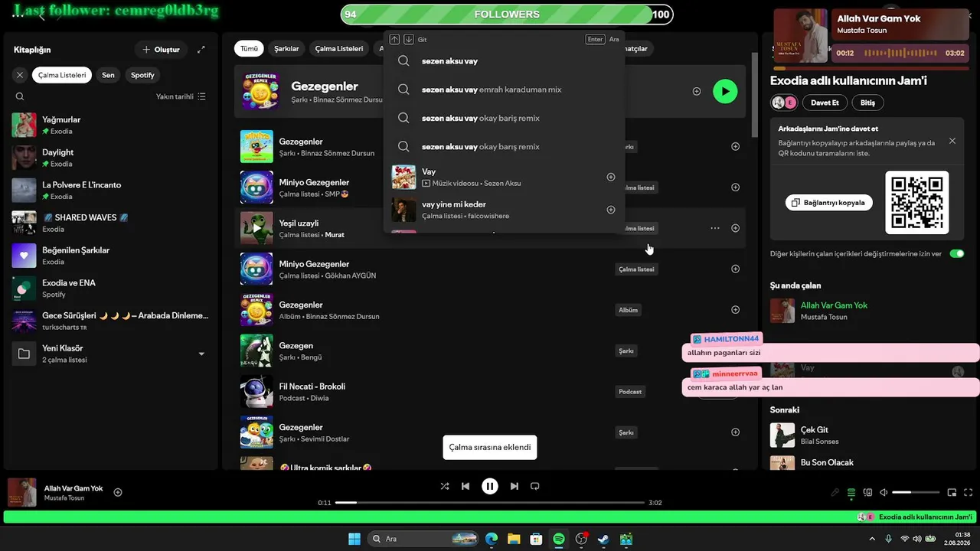Screen dimensions: 980x551
Task: Clear the Çalma Listeleri library filter
Action: pyautogui.click(x=20, y=75)
